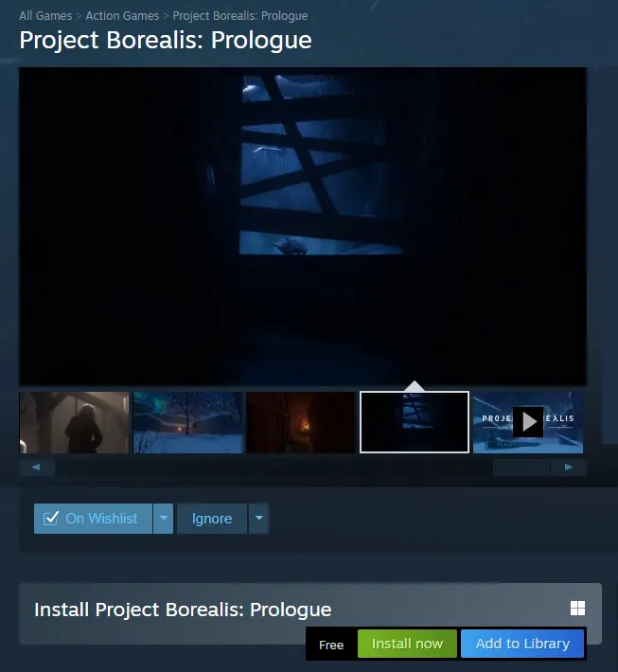Toggle the On Wishlist button
This screenshot has height=672, width=618.
[x=93, y=519]
